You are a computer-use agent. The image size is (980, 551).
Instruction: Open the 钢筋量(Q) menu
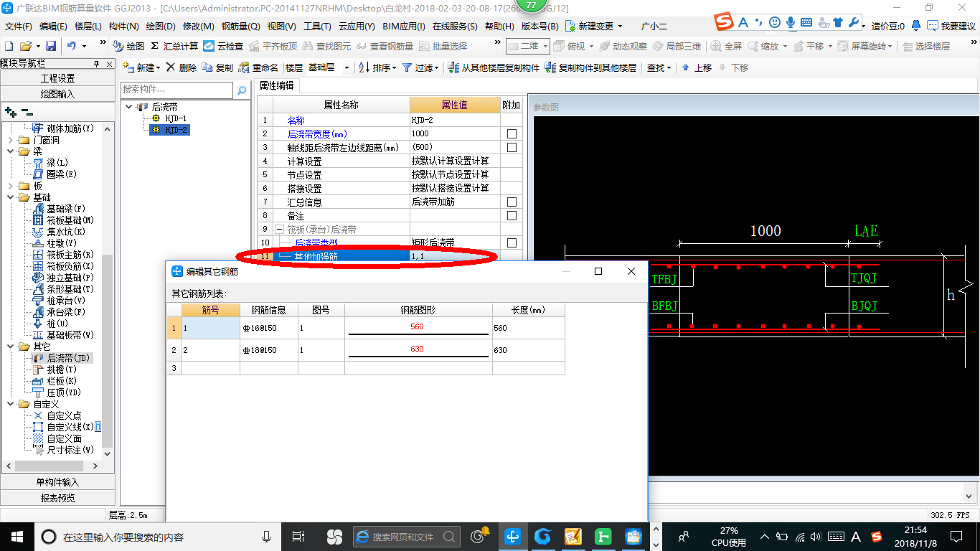(x=240, y=26)
